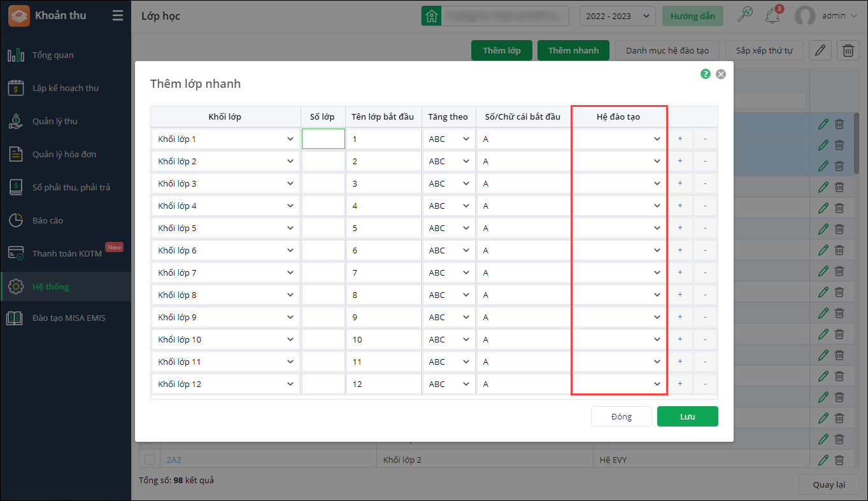868x501 pixels.
Task: Click the minus button on Khối lớp 10 row
Action: point(705,339)
